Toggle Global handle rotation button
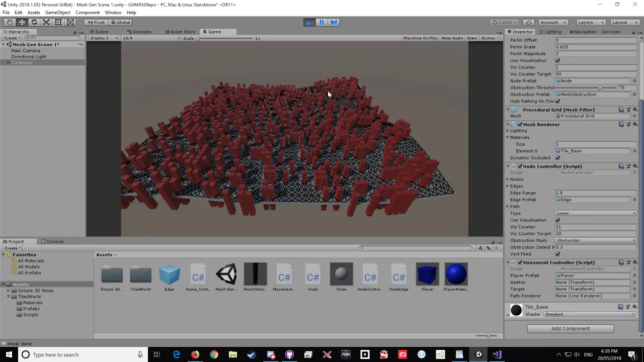 pyautogui.click(x=120, y=22)
